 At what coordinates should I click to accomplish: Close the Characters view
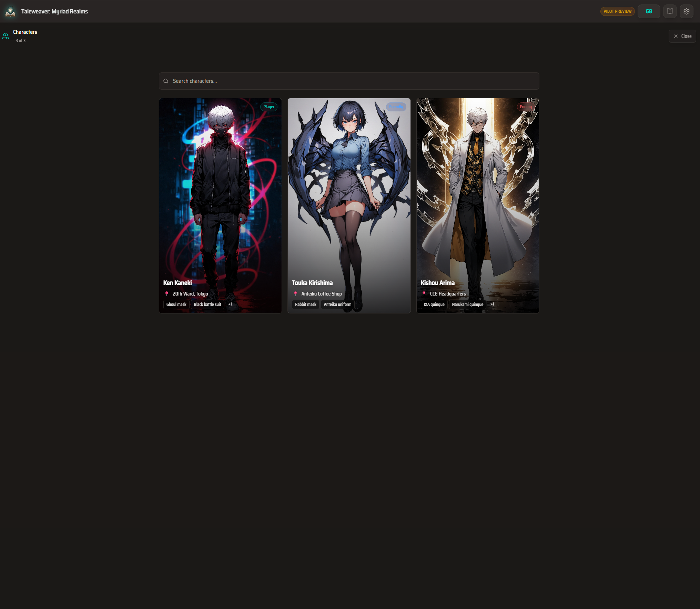click(x=682, y=36)
